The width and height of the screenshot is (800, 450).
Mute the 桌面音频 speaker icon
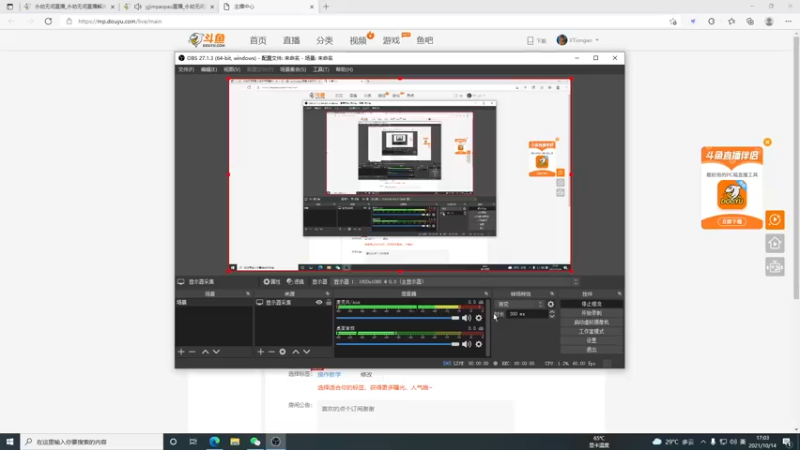click(x=466, y=344)
